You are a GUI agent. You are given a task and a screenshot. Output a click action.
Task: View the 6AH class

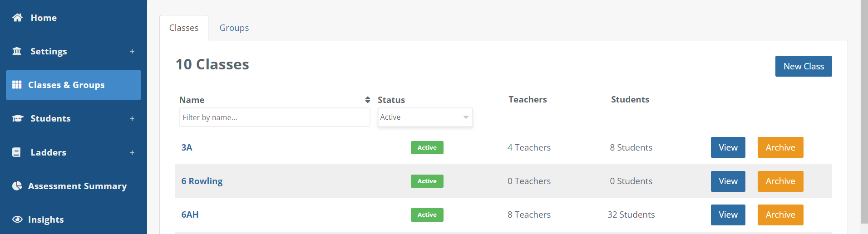click(728, 215)
